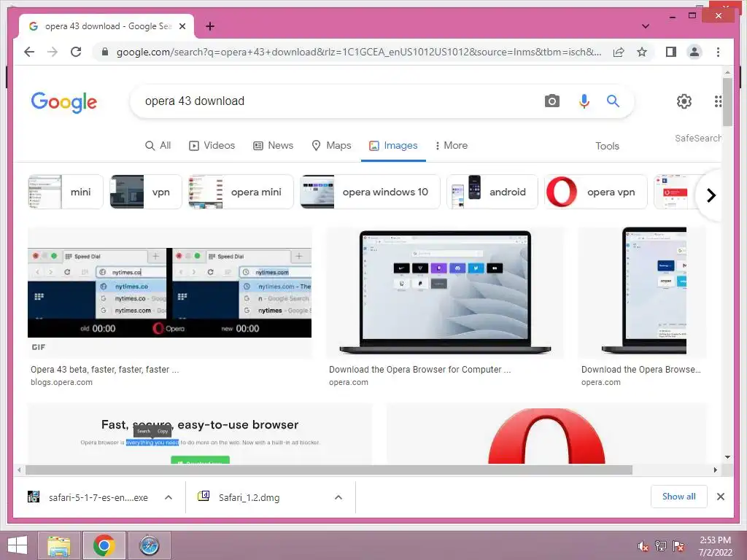Switch to the All results tab
This screenshot has width=747, height=560.
158,146
